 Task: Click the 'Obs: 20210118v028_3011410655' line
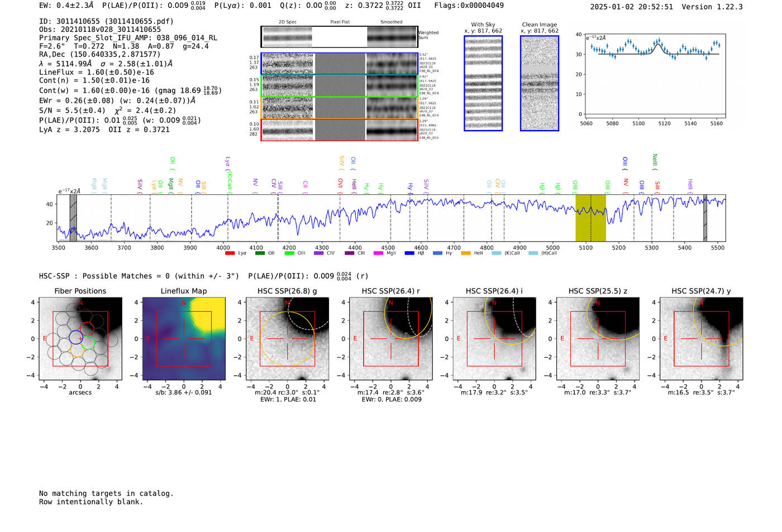tap(100, 30)
